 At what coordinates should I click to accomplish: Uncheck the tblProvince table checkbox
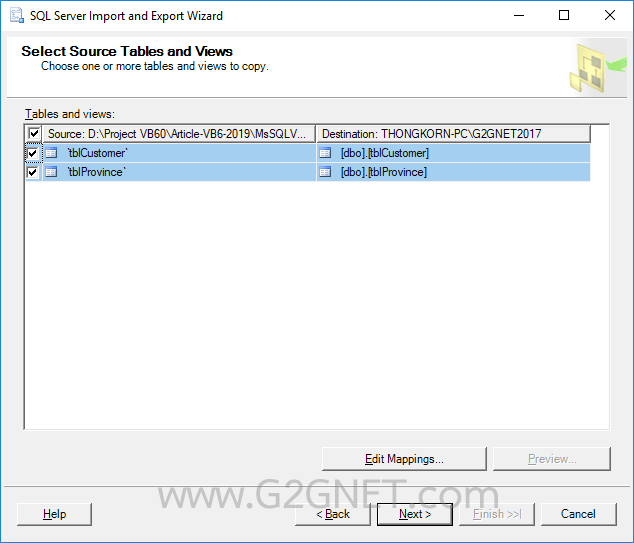coord(32,172)
